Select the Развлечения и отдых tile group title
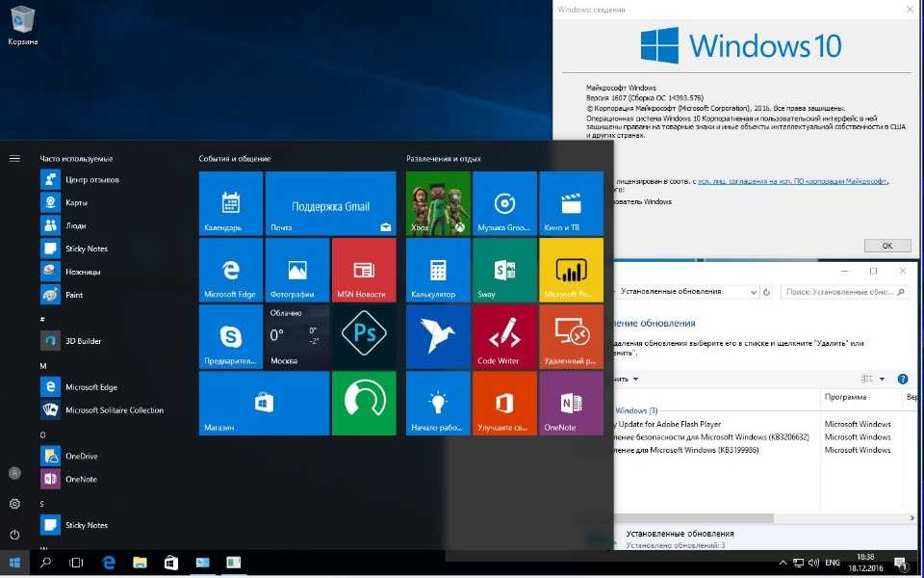924x578 pixels. tap(443, 158)
